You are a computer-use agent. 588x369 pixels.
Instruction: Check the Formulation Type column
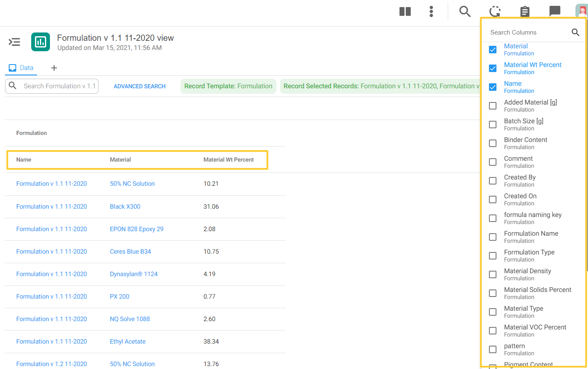[493, 256]
